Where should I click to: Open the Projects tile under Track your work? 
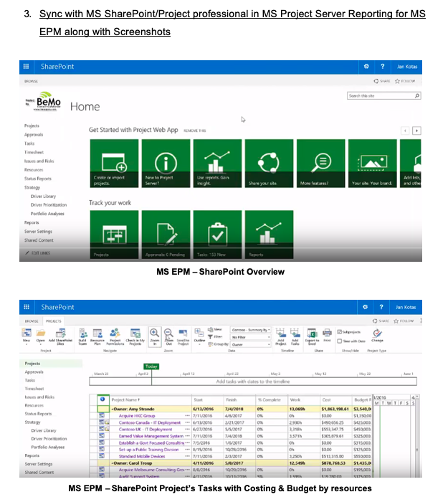(x=115, y=235)
